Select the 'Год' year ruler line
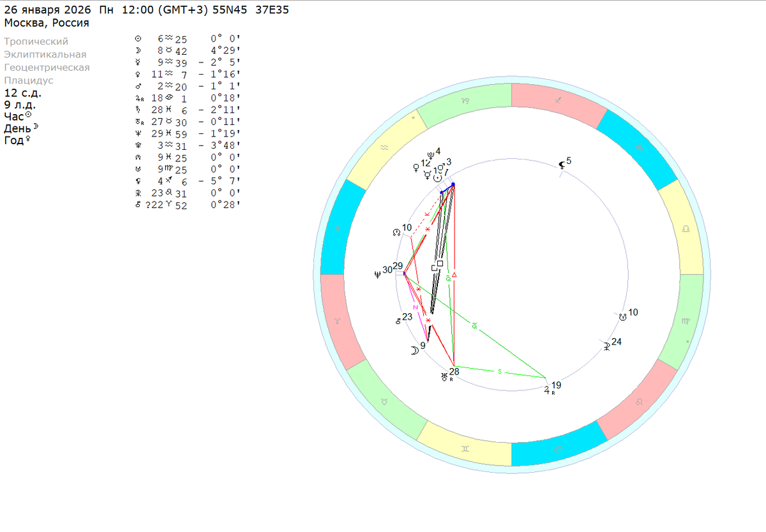The height and width of the screenshot is (532, 766). pos(17,140)
